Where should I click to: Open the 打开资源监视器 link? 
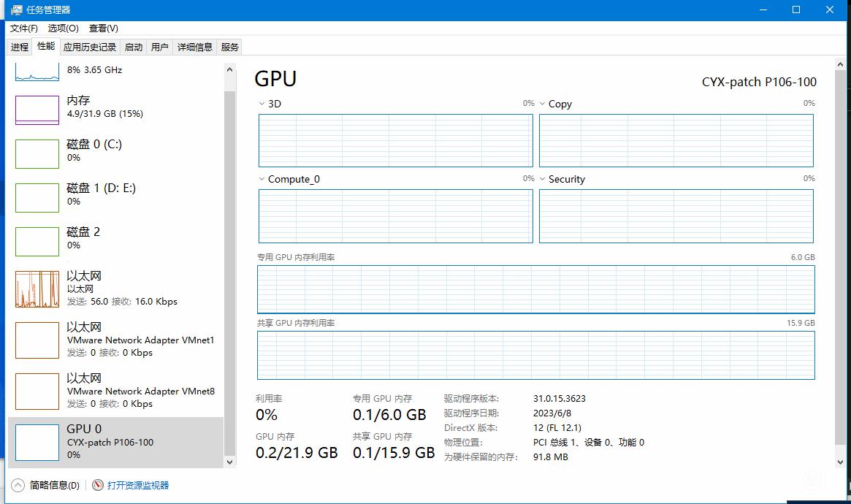(138, 485)
